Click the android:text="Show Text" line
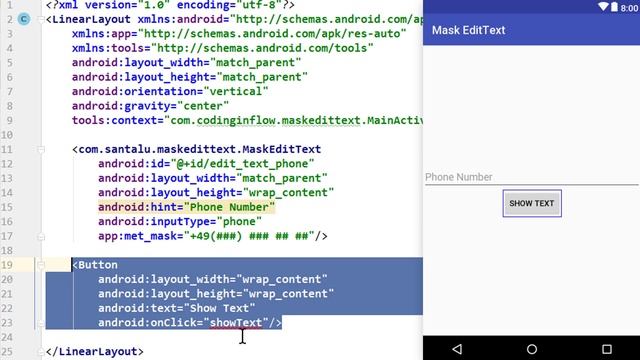The width and height of the screenshot is (640, 360). pyautogui.click(x=177, y=308)
